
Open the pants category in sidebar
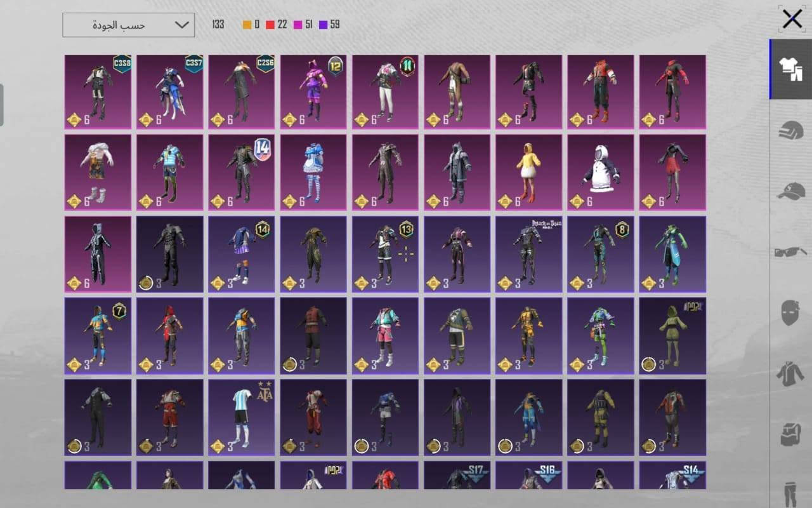[x=790, y=494]
